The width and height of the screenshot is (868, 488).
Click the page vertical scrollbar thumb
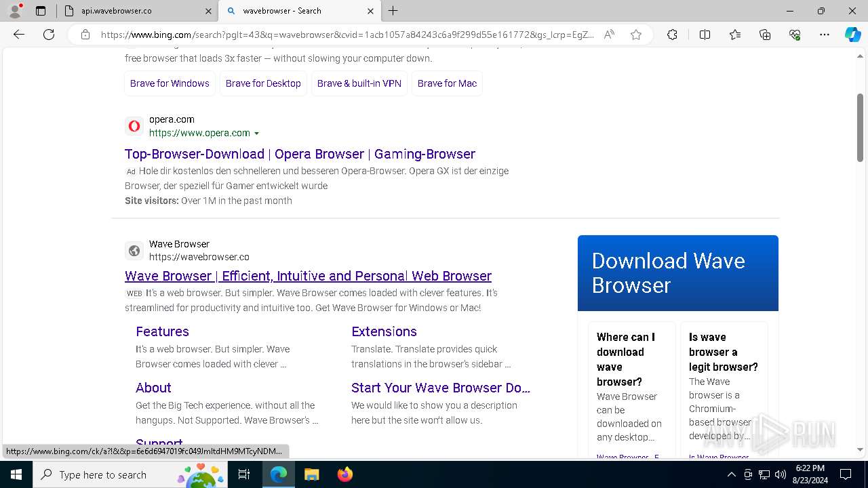860,127
